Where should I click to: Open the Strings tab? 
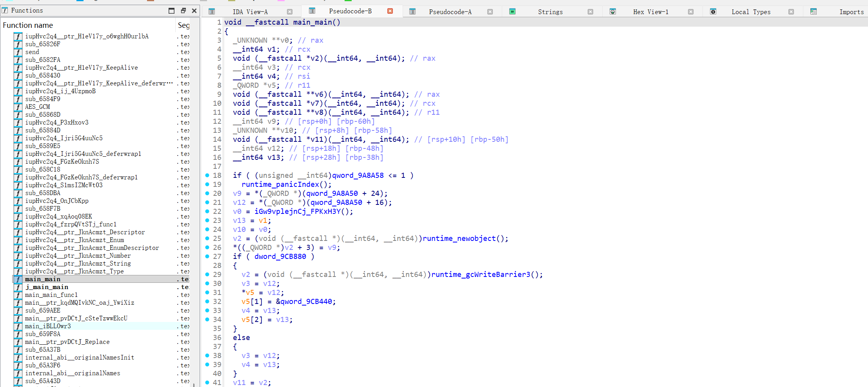coord(550,12)
